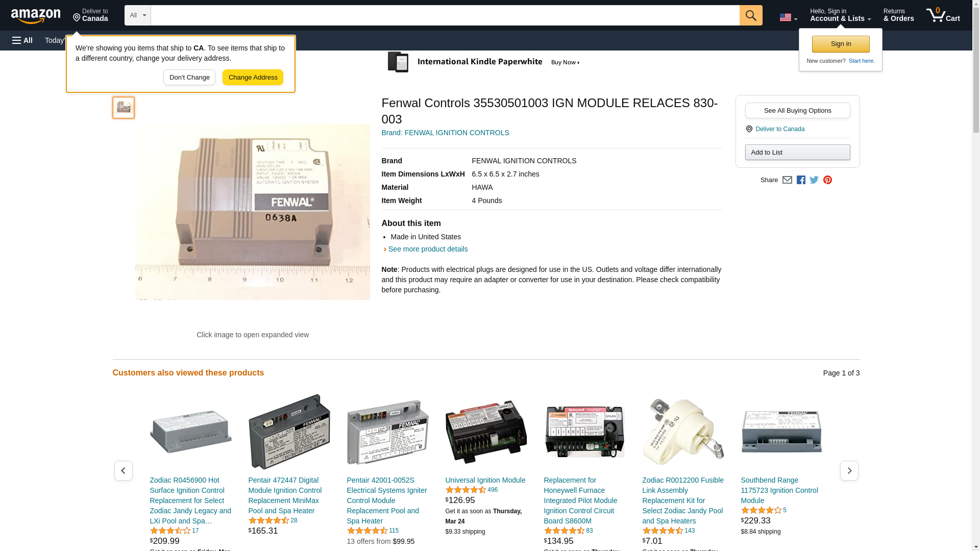980x551 pixels.
Task: Expand Account & Lists menu
Action: coord(840,15)
